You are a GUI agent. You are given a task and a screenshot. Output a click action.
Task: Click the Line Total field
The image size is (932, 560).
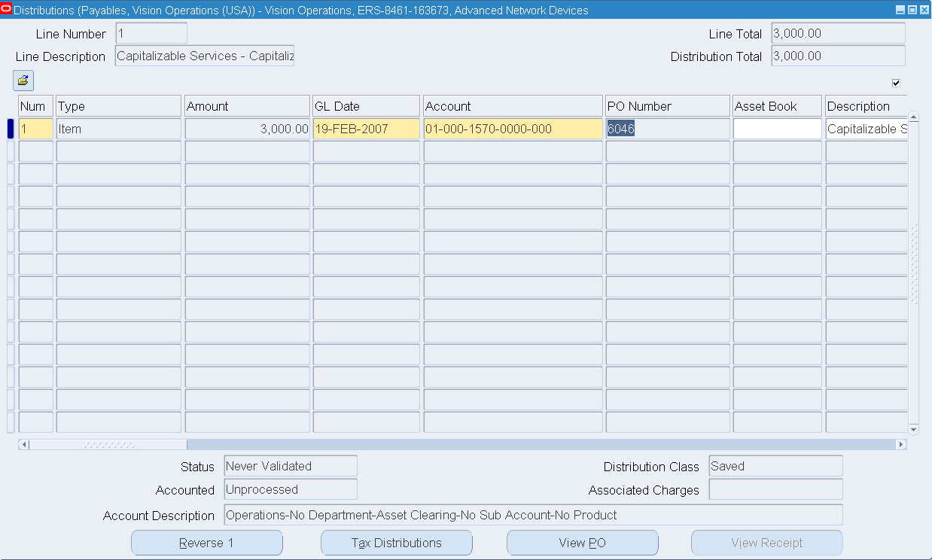(x=838, y=33)
